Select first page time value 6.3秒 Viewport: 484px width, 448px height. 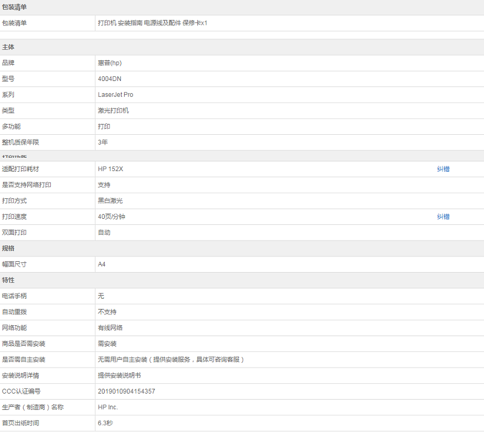point(105,423)
